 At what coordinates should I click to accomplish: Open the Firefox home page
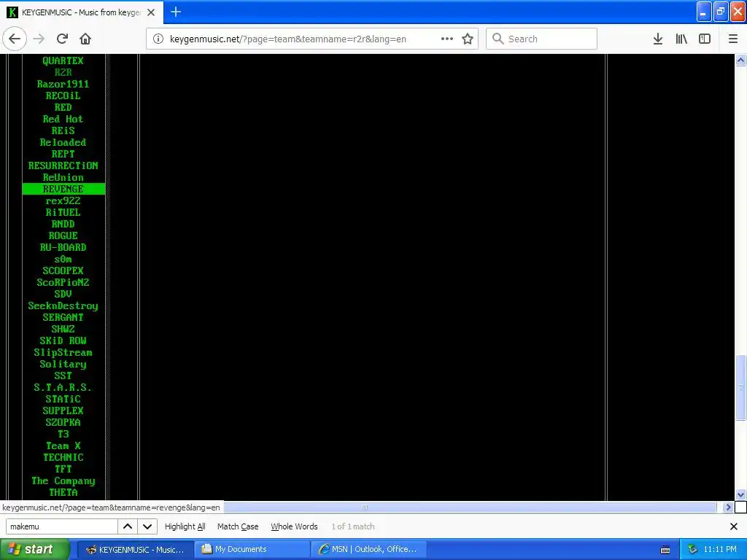point(85,39)
